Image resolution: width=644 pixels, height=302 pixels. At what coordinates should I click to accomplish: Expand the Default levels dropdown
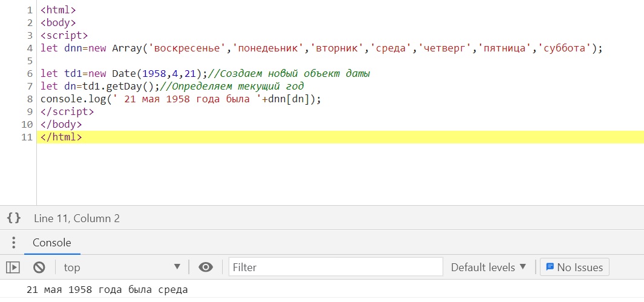(x=488, y=267)
